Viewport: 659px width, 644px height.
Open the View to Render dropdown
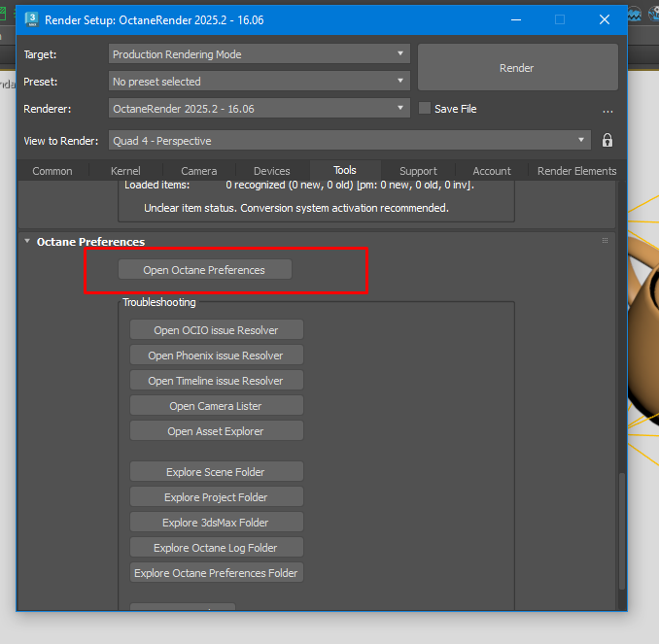350,140
